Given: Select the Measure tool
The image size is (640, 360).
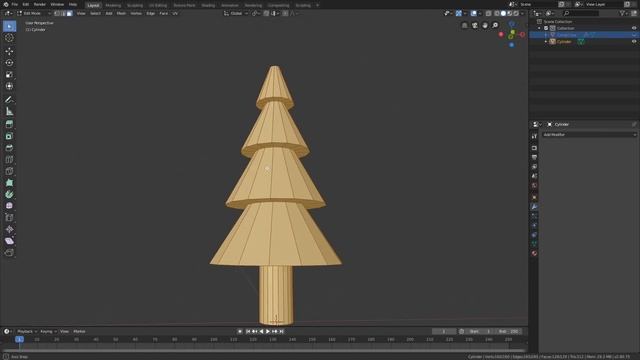Looking at the screenshot, I should (9, 111).
